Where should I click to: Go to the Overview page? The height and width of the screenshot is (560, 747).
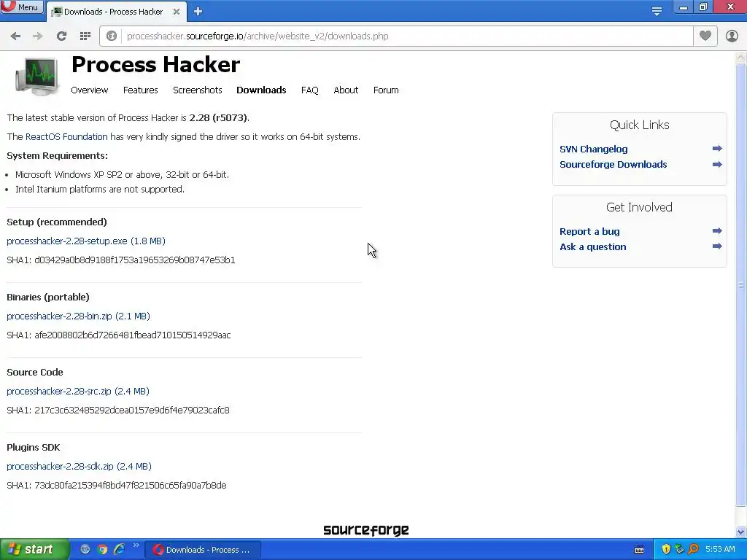point(90,90)
